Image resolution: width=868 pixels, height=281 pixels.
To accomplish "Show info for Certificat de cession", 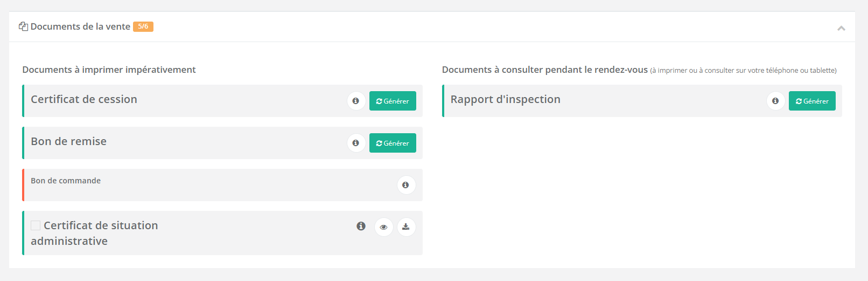I will [356, 101].
